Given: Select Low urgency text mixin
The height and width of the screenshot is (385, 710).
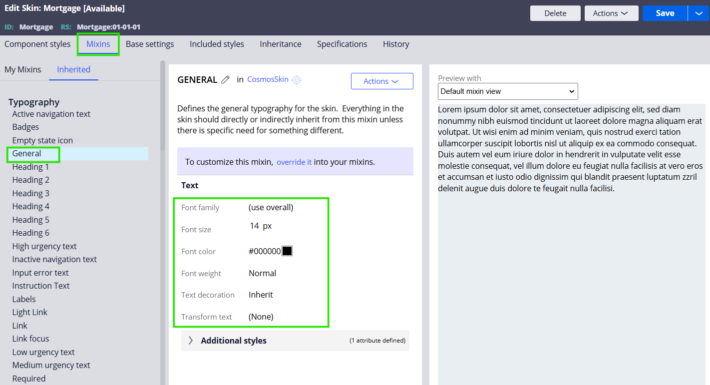Looking at the screenshot, I should [43, 352].
